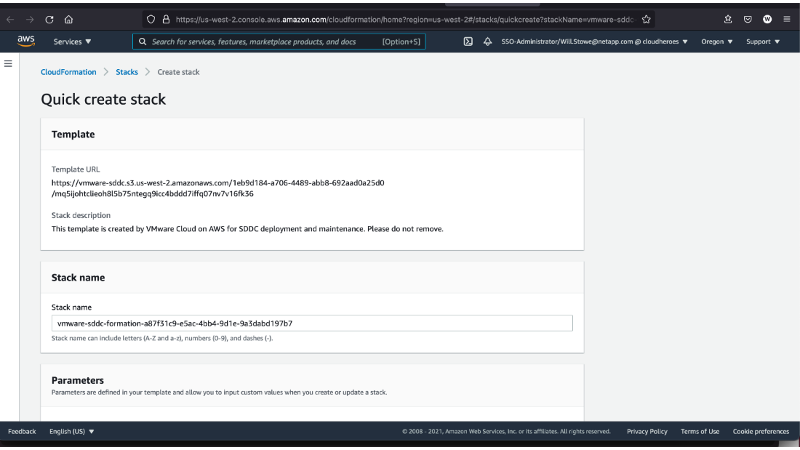The height and width of the screenshot is (450, 800).
Task: Open the Privacy Policy footer link
Action: pos(647,431)
